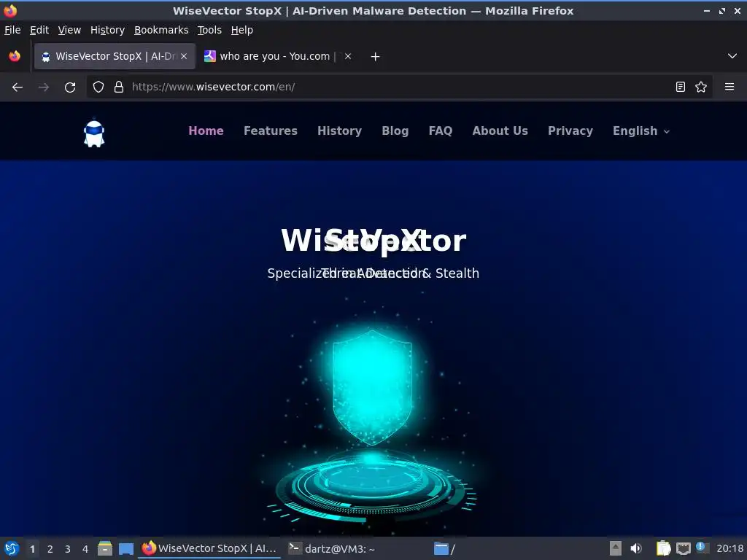747x560 pixels.
Task: Visit the Features page link
Action: point(271,131)
